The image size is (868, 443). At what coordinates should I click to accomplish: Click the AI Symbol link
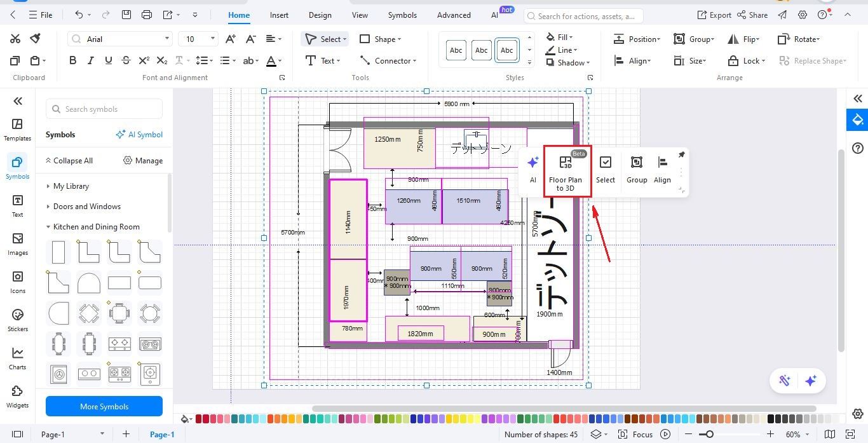139,134
